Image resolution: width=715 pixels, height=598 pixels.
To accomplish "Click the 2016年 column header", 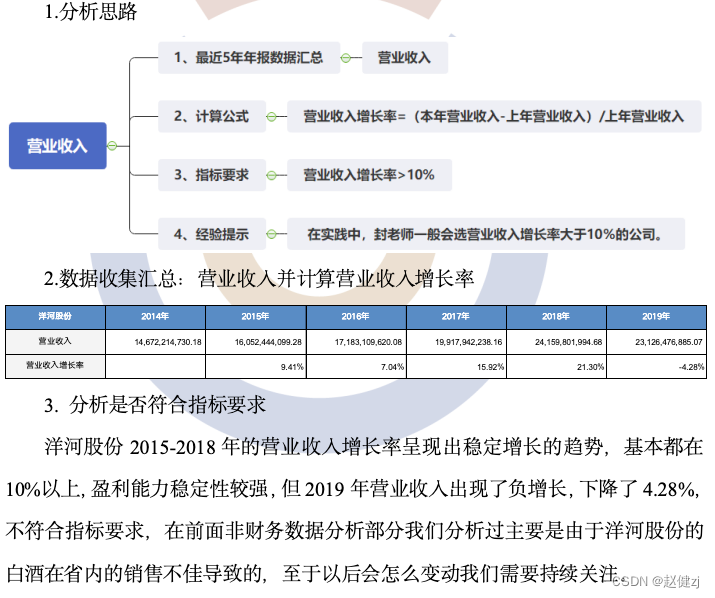I will click(356, 317).
